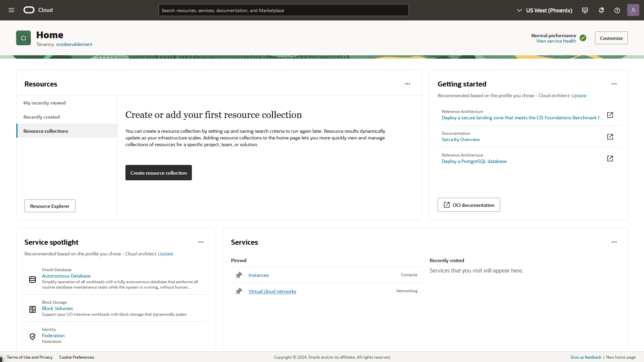Viewport: 644px width, 362px height.
Task: Open Cloud Shell developer tools icon
Action: [585, 10]
